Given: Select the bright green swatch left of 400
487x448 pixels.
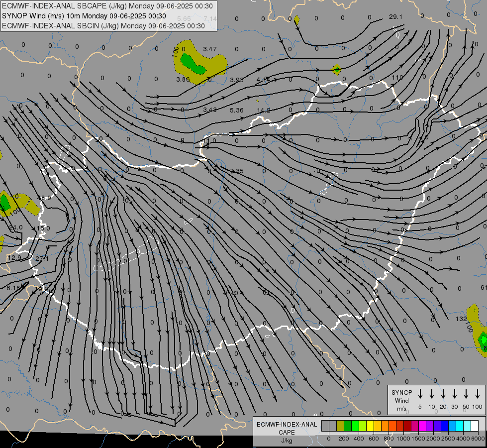Looking at the screenshot, I should point(355,426).
